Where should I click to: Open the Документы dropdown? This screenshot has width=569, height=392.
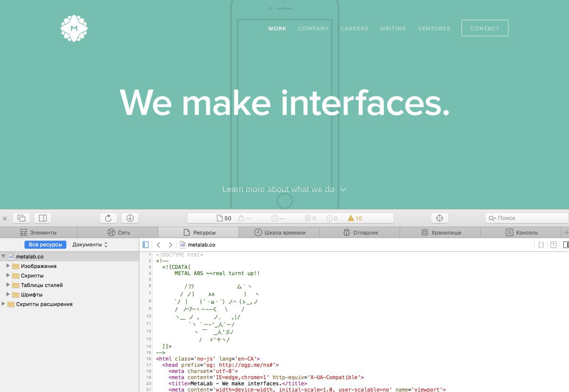[x=90, y=244]
